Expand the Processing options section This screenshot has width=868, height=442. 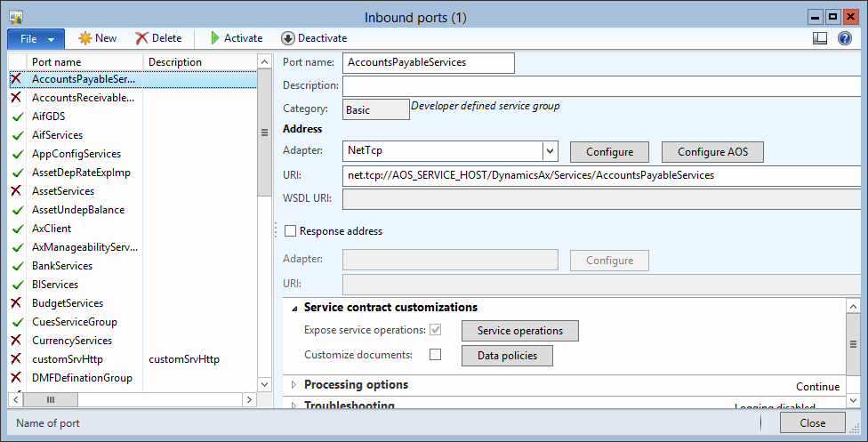click(x=294, y=385)
